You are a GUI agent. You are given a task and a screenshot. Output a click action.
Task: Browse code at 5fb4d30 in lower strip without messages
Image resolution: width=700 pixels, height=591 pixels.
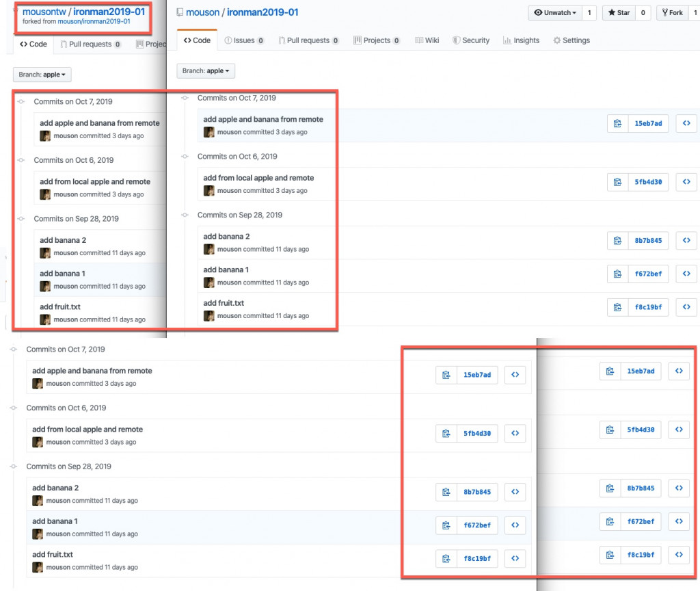[x=679, y=430]
